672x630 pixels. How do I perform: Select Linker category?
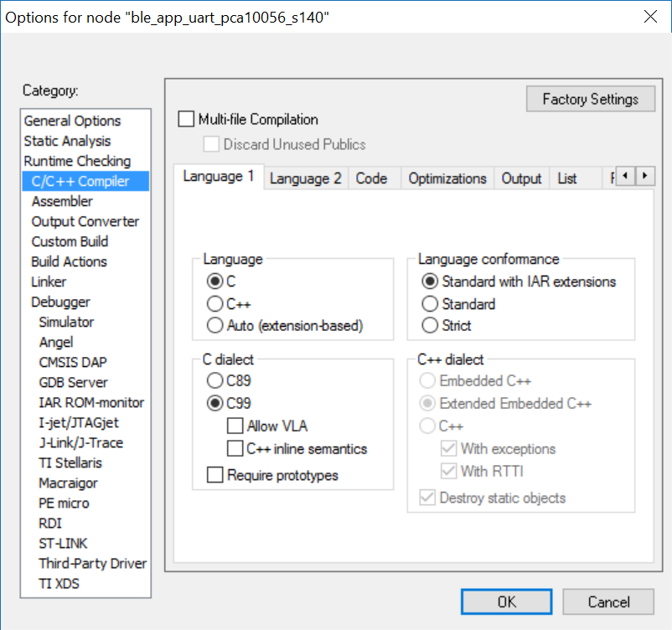point(85,282)
